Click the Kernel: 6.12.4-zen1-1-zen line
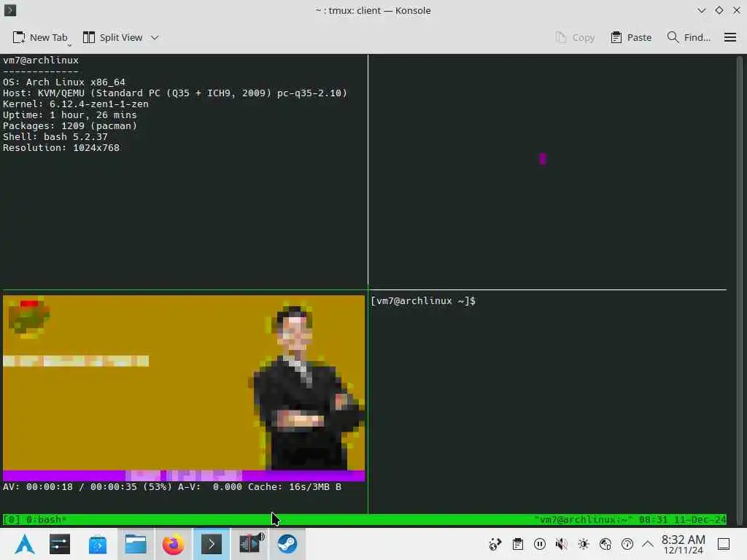747x560 pixels. coord(76,104)
